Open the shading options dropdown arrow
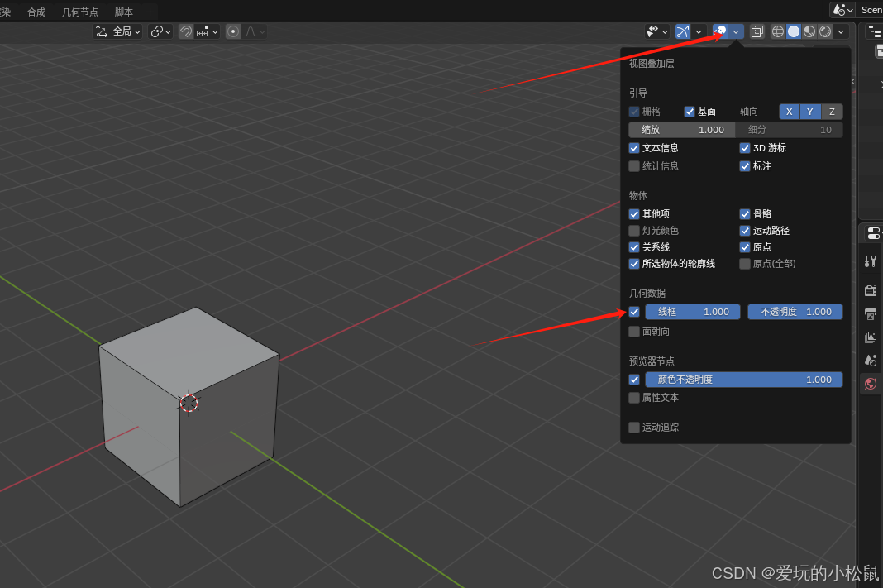 point(841,32)
